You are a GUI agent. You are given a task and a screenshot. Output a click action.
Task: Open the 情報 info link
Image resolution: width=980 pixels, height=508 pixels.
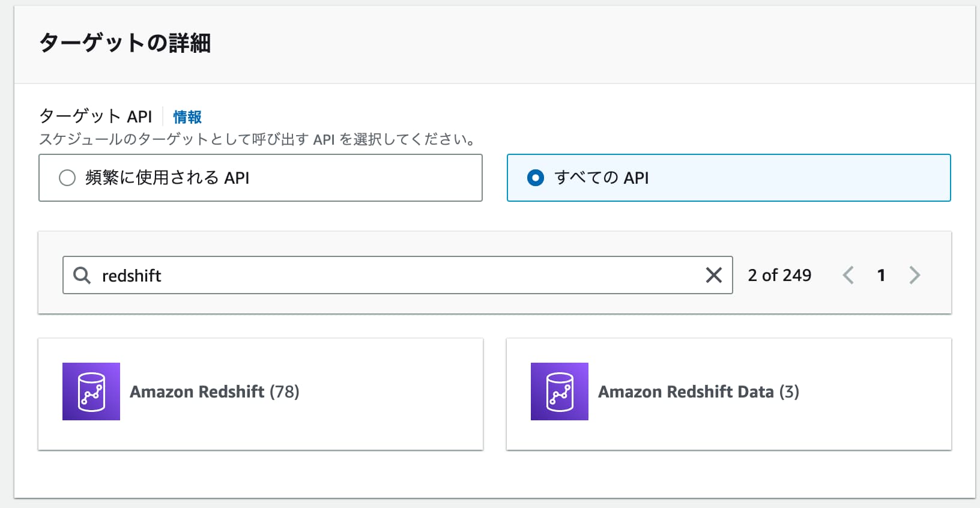click(x=187, y=116)
